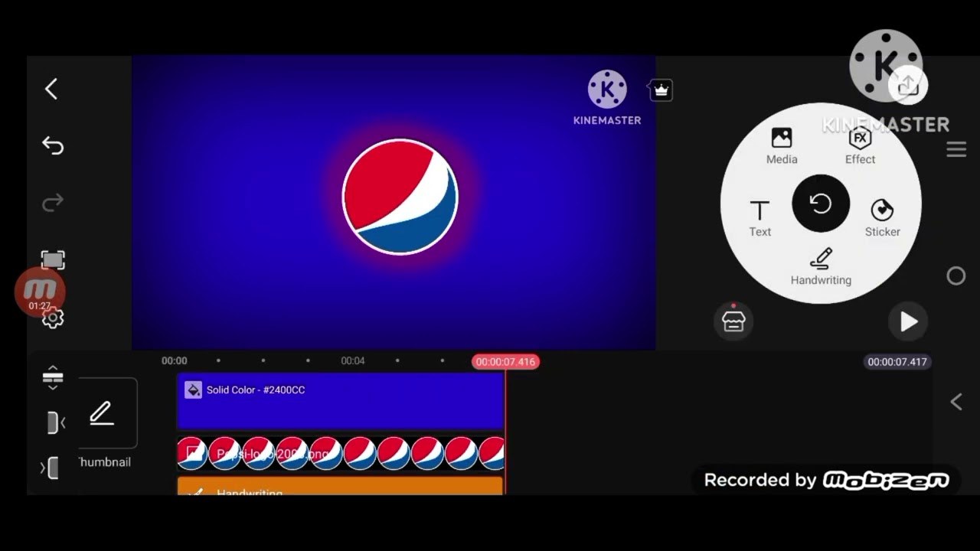980x551 pixels.
Task: Open the Media browser
Action: point(782,146)
